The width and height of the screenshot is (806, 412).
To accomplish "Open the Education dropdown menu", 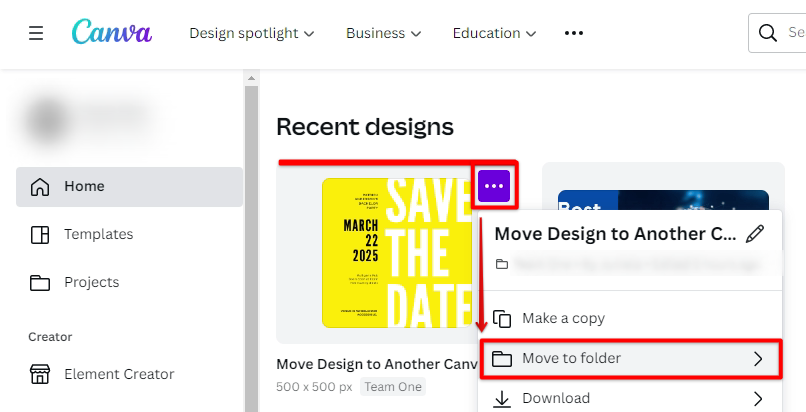I will click(494, 33).
